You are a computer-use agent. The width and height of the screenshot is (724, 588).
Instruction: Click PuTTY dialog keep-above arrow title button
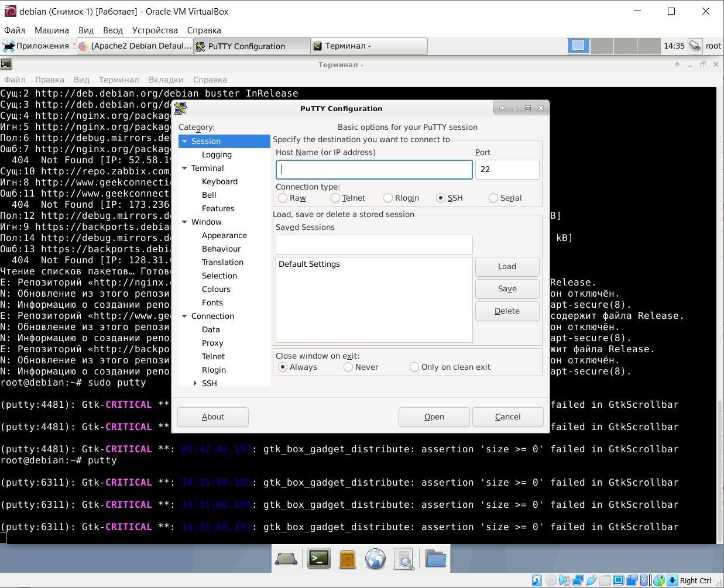(502, 108)
